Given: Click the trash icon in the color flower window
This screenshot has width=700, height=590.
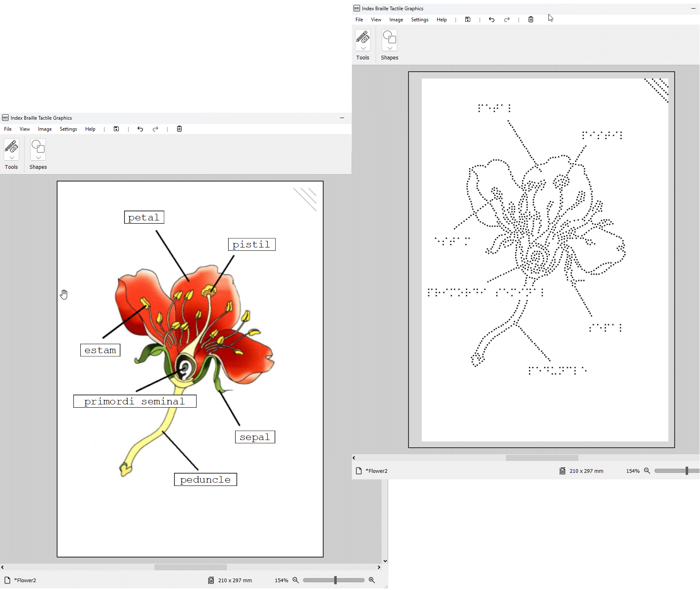Looking at the screenshot, I should 179,129.
